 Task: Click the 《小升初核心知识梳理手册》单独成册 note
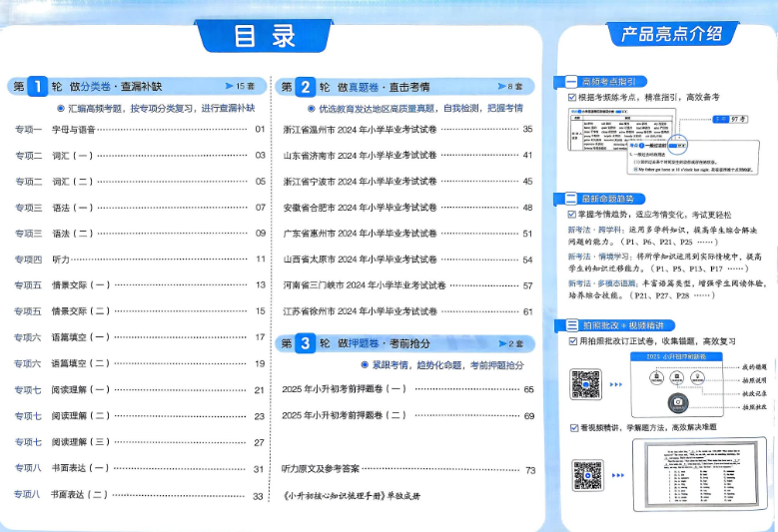[x=352, y=495]
